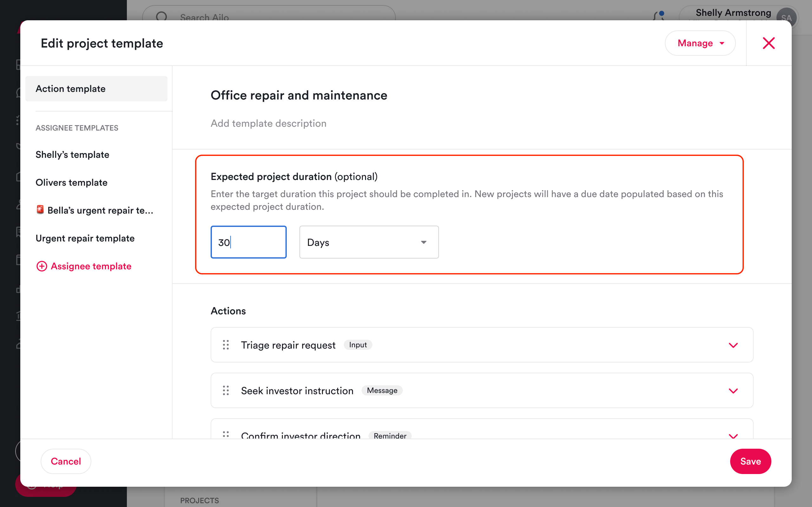Click the search magnifier icon

(x=162, y=16)
